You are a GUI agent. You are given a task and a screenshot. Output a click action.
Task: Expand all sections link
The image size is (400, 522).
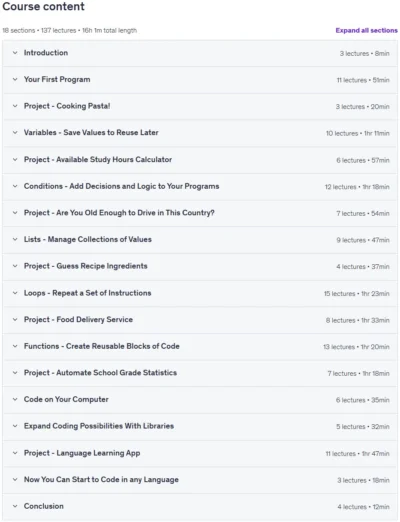coord(366,30)
